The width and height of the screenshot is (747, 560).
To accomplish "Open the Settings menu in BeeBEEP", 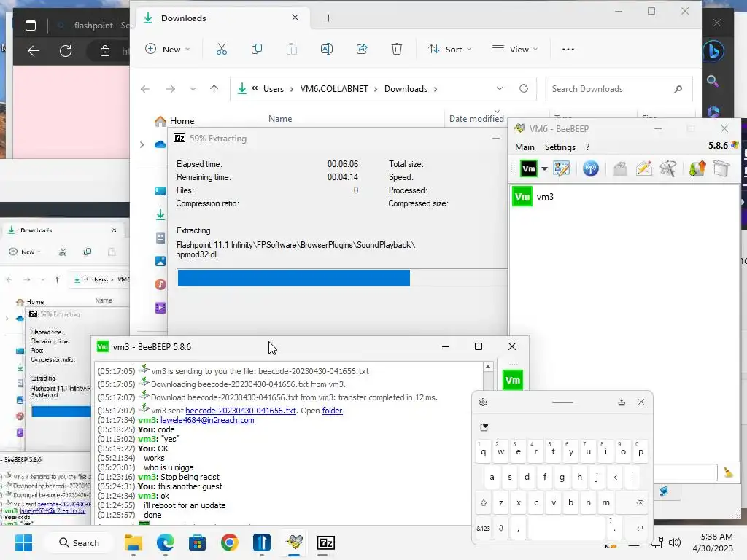I will (560, 147).
